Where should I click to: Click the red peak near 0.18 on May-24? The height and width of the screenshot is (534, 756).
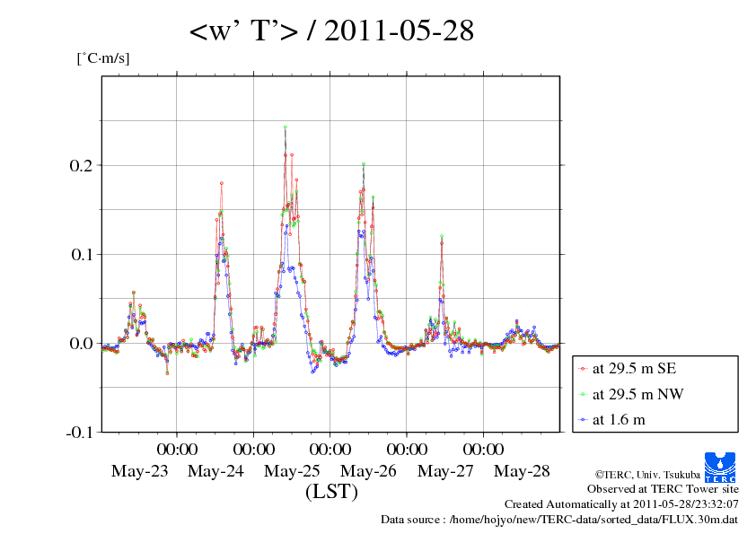coord(221,183)
